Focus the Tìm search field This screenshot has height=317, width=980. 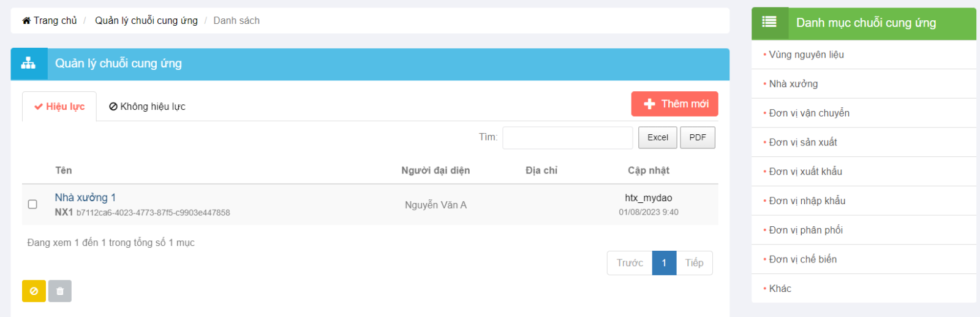[568, 137]
